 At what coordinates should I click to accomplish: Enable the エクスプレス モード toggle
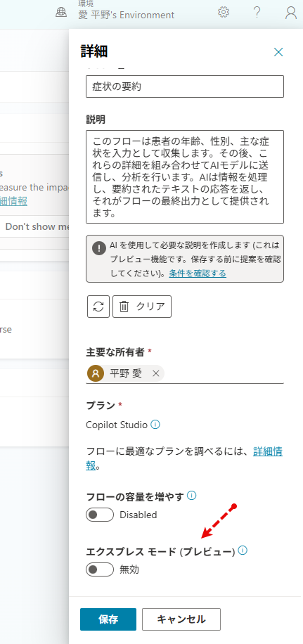tap(100, 569)
